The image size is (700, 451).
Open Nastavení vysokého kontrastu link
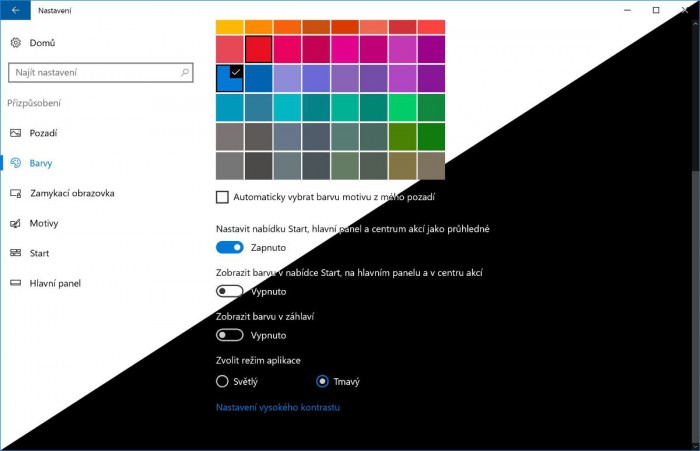pyautogui.click(x=279, y=407)
